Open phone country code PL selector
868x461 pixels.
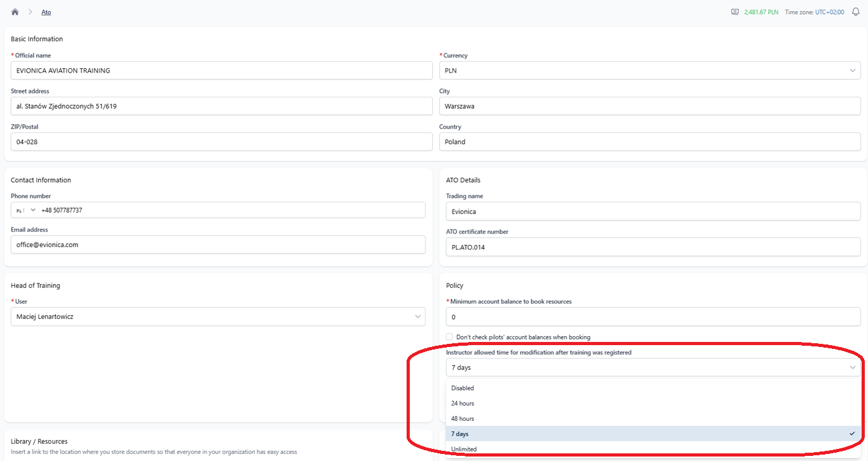click(25, 210)
